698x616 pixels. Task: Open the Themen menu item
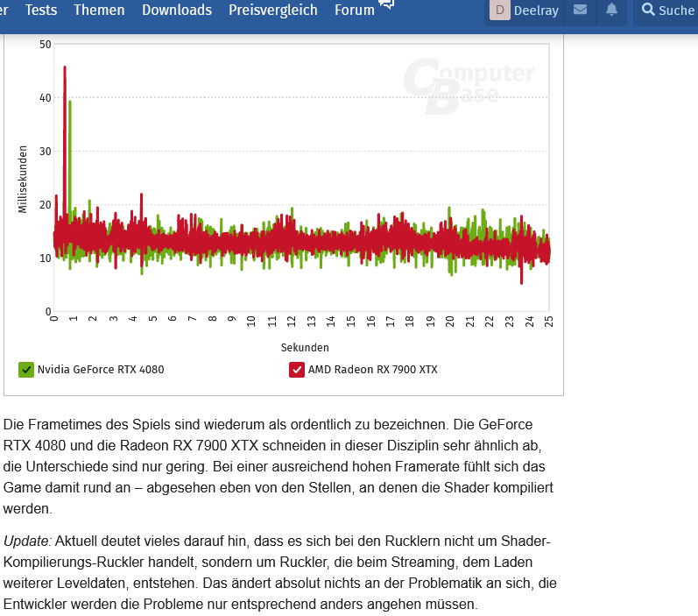point(99,10)
